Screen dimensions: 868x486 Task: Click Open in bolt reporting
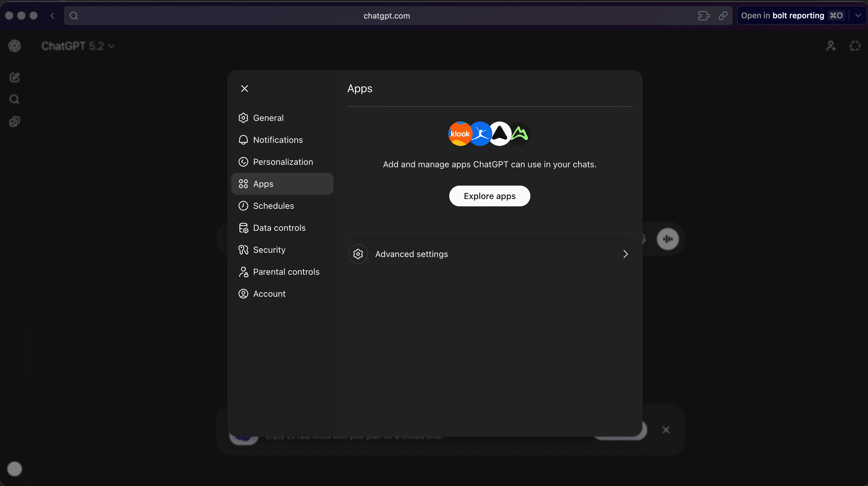coord(782,16)
